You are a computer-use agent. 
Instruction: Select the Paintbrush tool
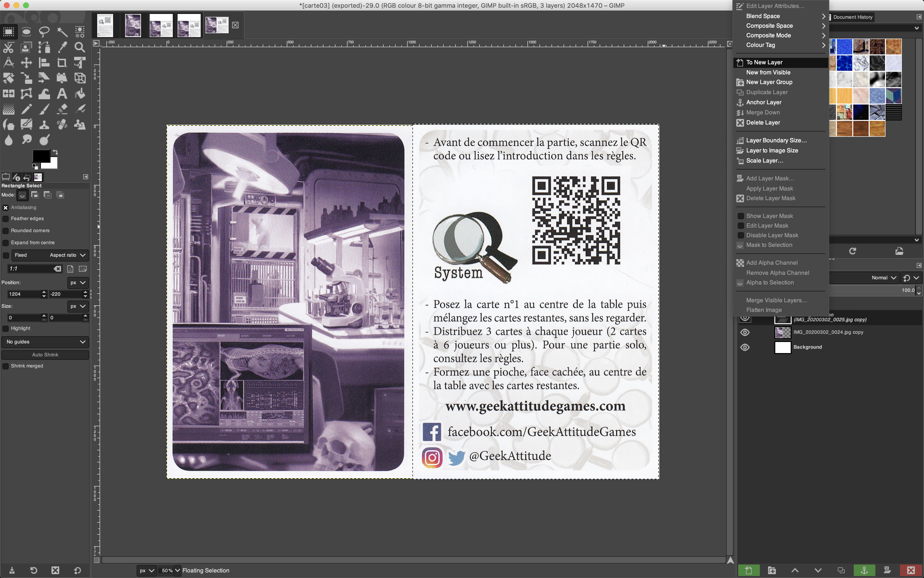tap(44, 109)
